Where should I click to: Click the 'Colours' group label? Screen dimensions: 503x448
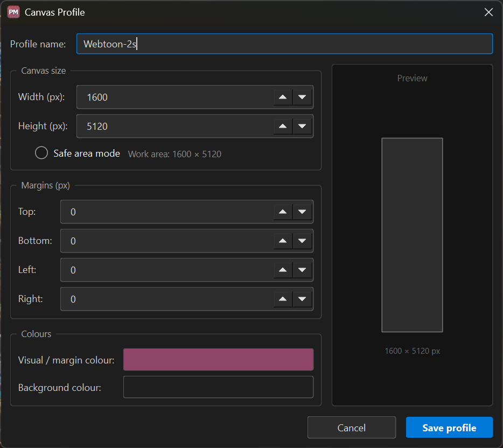[36, 334]
